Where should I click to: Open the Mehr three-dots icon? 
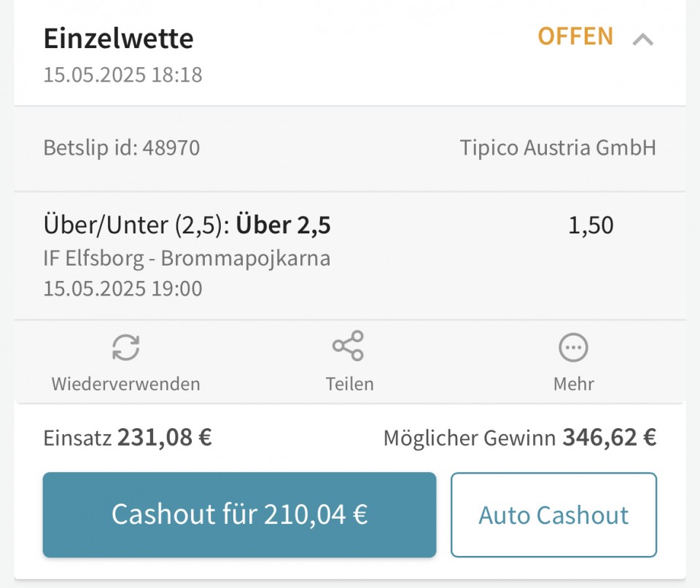click(573, 347)
